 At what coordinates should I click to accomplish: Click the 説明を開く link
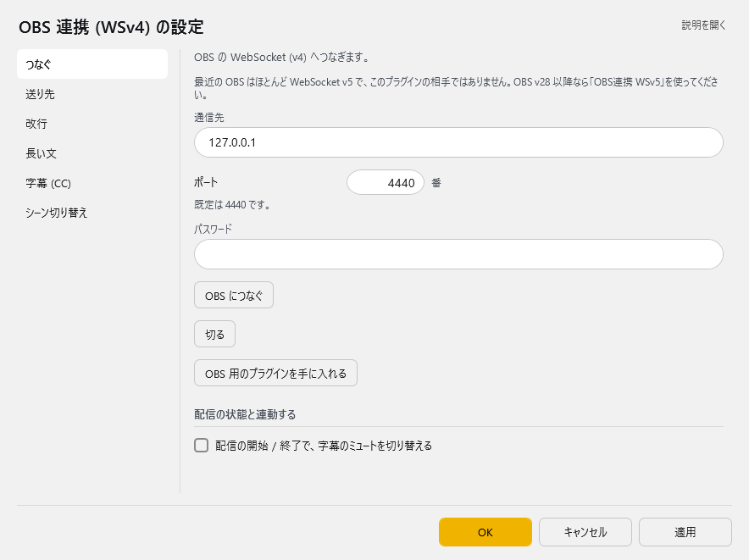click(x=703, y=25)
